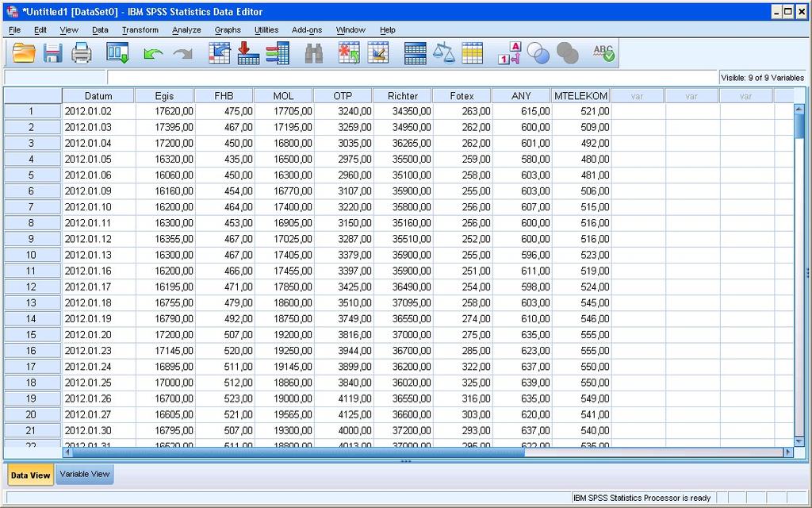Select the Data View tab
This screenshot has height=508, width=812.
[31, 475]
